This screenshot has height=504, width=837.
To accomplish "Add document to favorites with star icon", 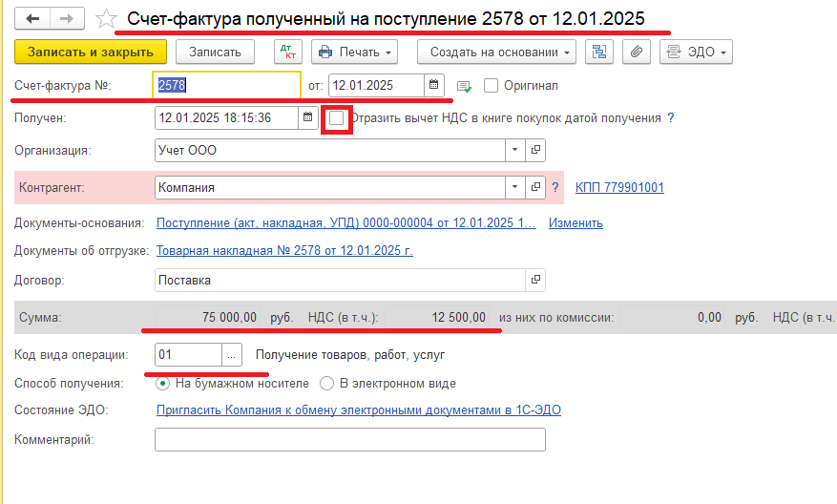I will pos(106,19).
